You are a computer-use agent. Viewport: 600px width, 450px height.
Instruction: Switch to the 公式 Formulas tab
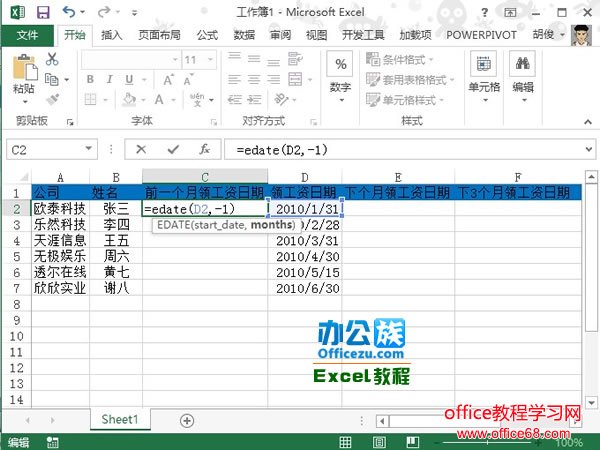(207, 35)
